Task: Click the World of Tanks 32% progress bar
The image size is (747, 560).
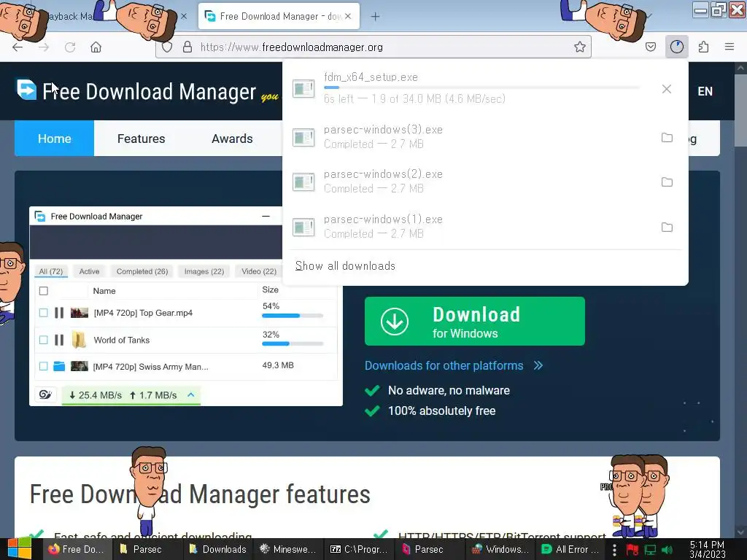Action: coord(293,344)
